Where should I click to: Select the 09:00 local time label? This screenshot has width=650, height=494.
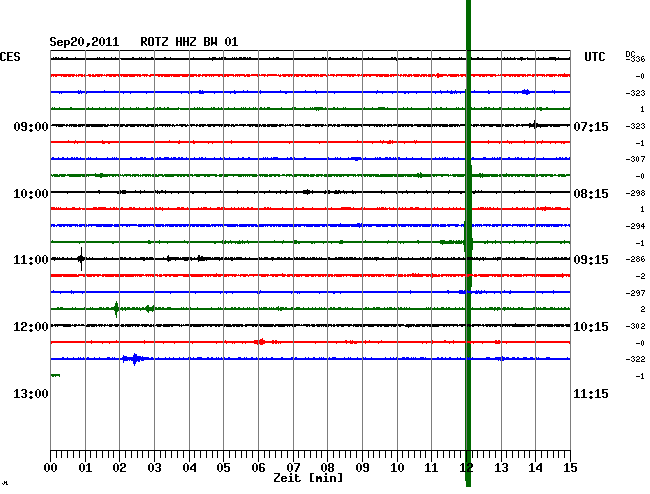31,126
